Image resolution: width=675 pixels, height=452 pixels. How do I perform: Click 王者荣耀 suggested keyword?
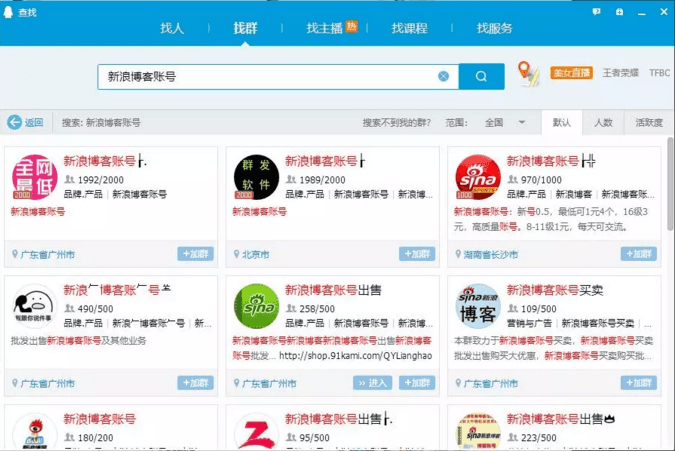pyautogui.click(x=620, y=73)
